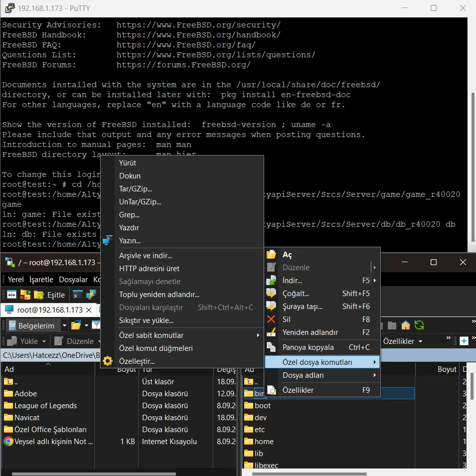Select the remote etc folder
The image size is (476, 476).
254,430
